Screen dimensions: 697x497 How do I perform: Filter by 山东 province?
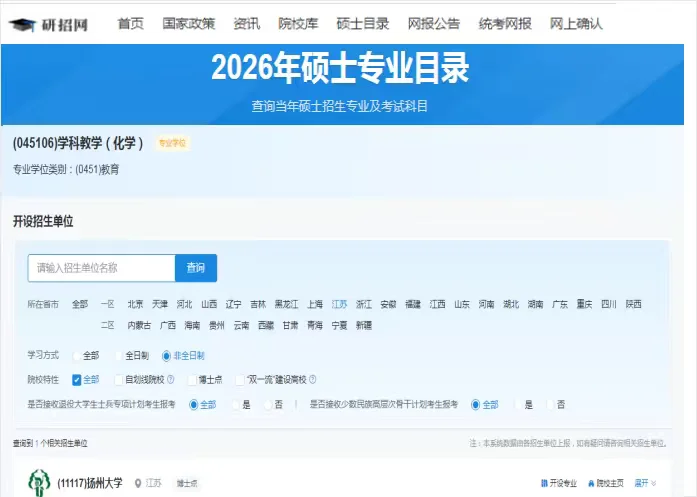462,305
